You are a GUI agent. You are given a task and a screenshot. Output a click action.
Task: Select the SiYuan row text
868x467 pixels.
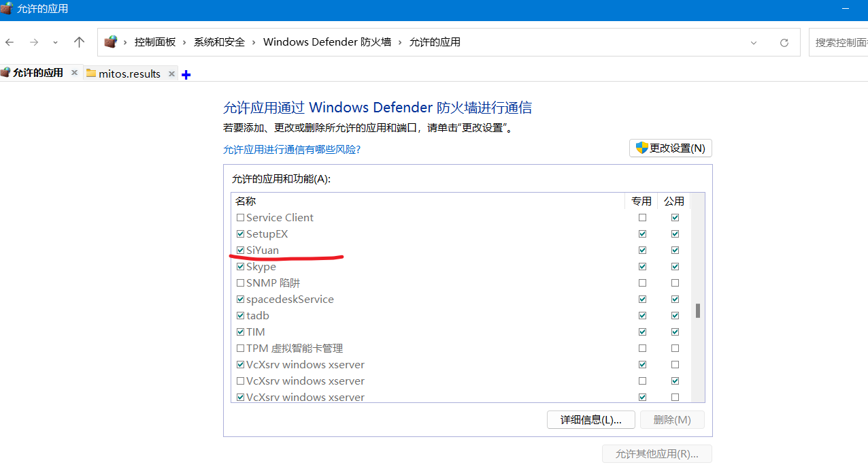[263, 251]
